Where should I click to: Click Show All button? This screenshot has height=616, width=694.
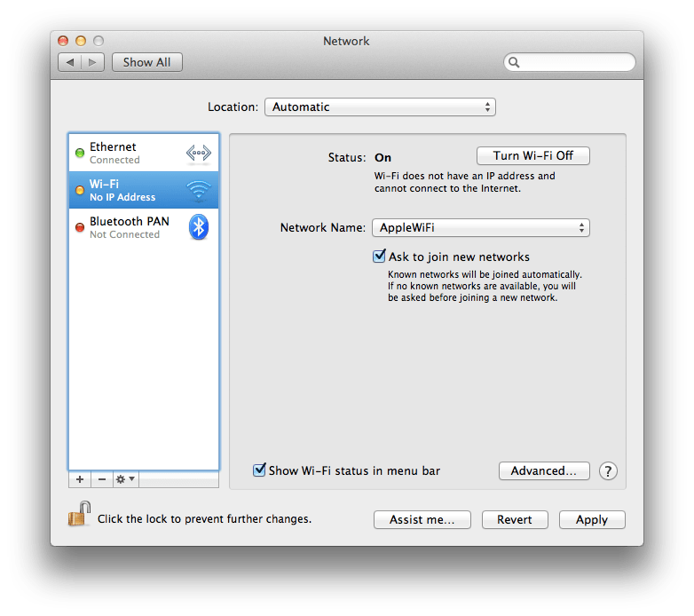(x=147, y=62)
